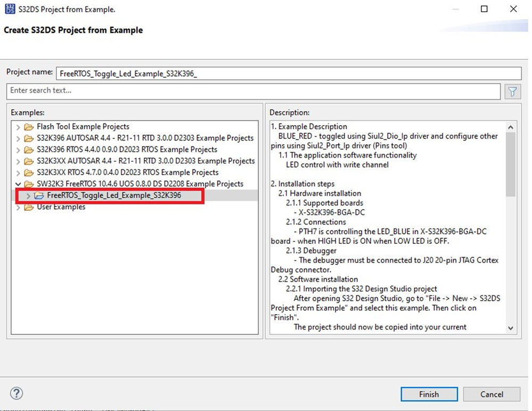Select S32K3XX RTOS 4.7.0 0.4.0 D2023 row
Screen dimensions: 532x411
(128, 172)
